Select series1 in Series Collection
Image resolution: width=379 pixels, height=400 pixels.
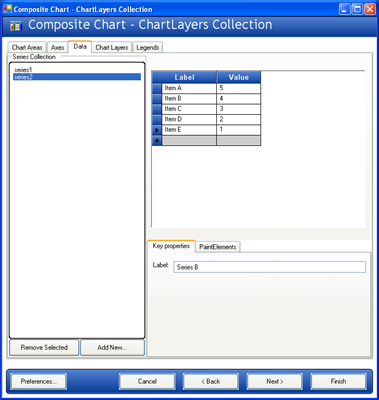click(77, 70)
